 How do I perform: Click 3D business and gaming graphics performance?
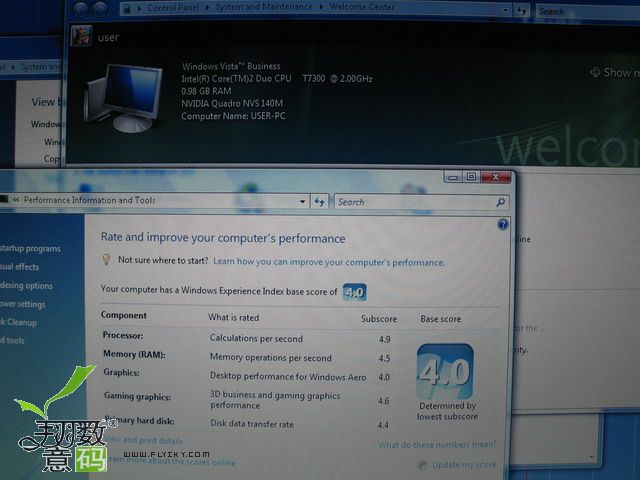pyautogui.click(x=275, y=400)
